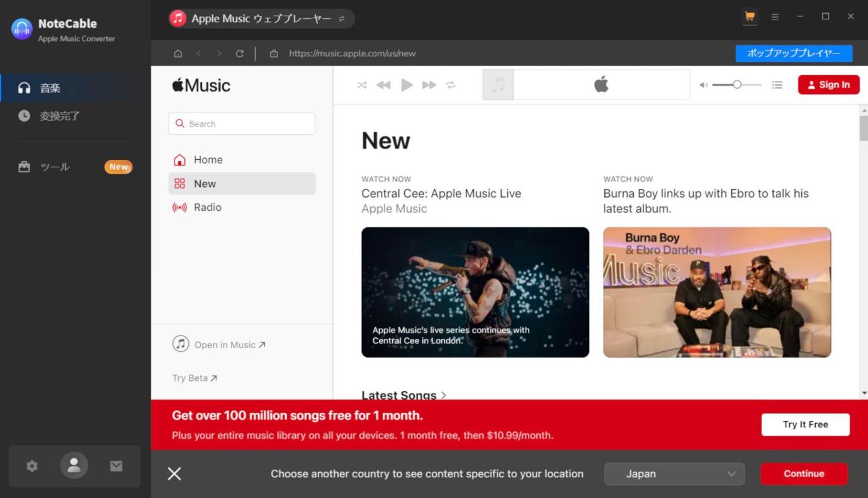Open the Central Cee concert thumbnail
Viewport: 868px width, 498px height.
[475, 292]
